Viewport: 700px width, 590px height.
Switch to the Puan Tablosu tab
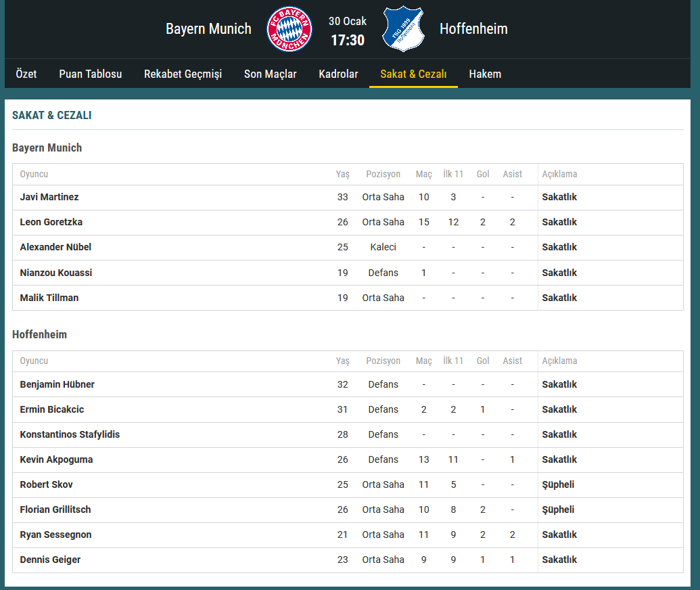91,74
